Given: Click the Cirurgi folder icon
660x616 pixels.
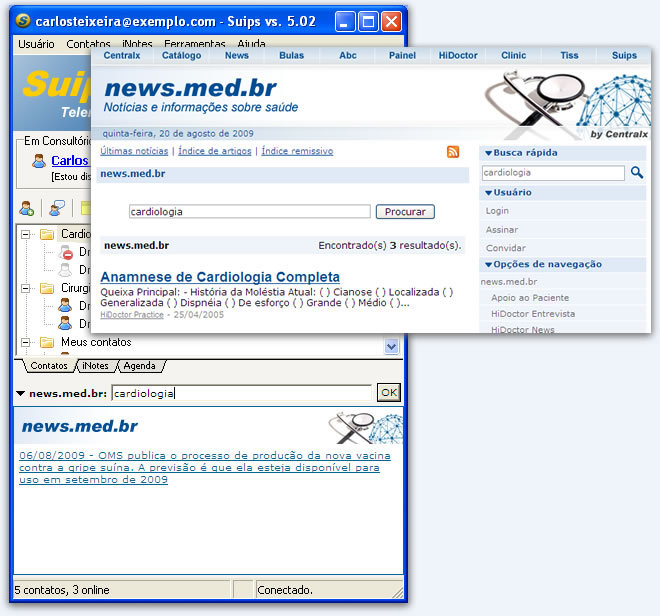Looking at the screenshot, I should [47, 288].
